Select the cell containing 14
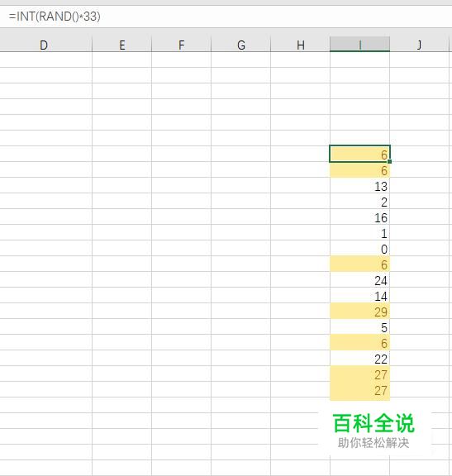452x476 pixels. click(359, 295)
